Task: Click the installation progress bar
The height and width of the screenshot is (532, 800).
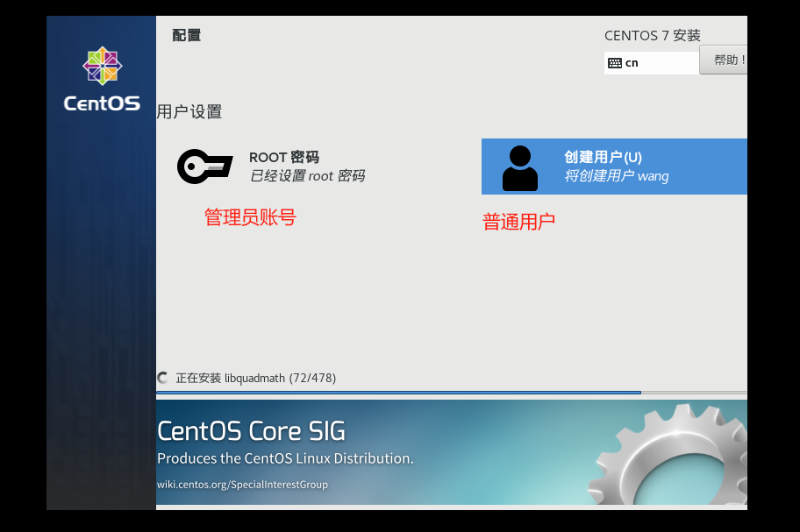Action: pos(452,393)
